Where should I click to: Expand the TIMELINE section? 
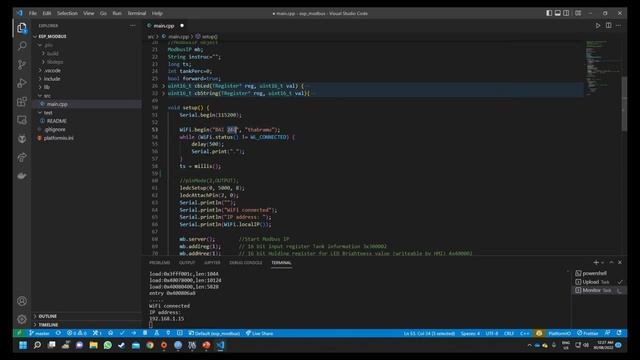(x=48, y=325)
